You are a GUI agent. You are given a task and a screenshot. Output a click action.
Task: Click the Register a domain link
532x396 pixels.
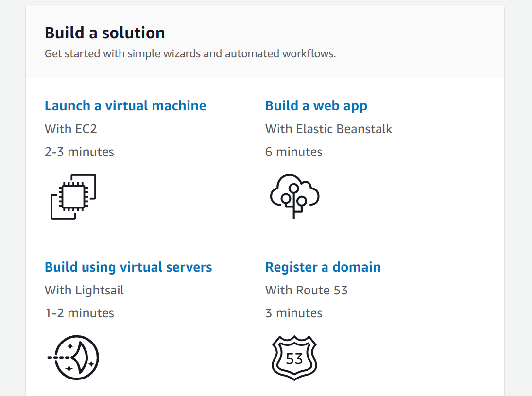pyautogui.click(x=323, y=267)
